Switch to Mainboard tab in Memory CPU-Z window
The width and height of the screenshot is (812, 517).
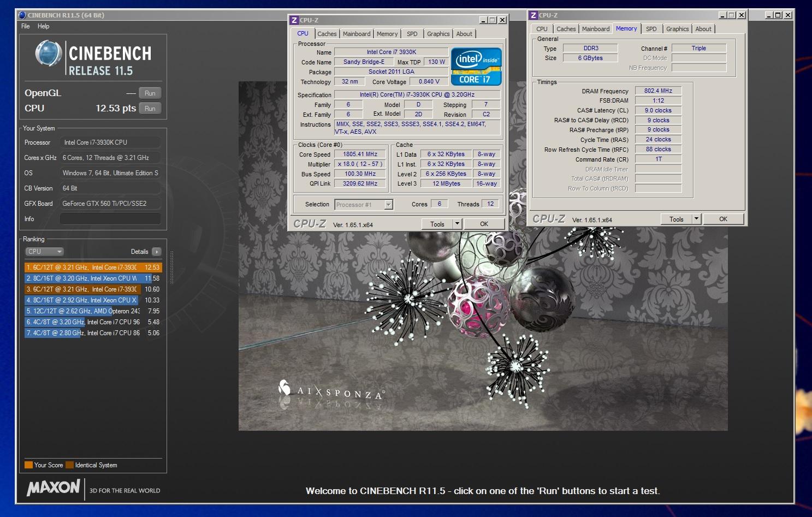(x=596, y=29)
